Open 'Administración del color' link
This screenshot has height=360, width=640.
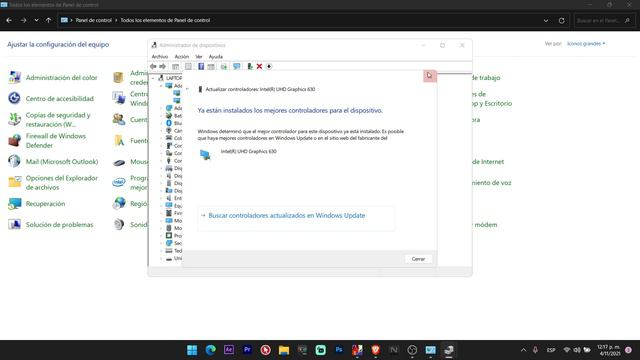[x=62, y=78]
